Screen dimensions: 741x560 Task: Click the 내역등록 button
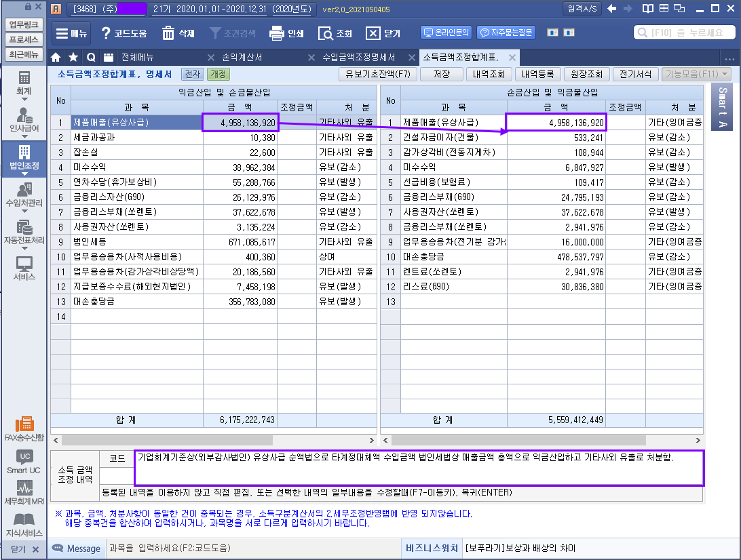538,74
